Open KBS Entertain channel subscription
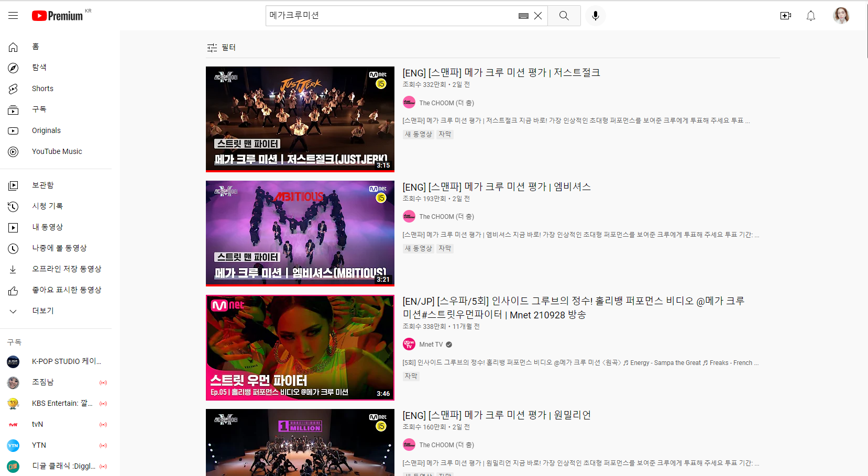 (x=56, y=403)
